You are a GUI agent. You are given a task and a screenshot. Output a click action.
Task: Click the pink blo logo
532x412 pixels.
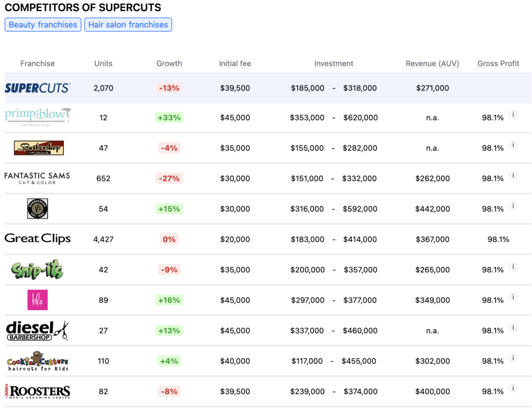(x=37, y=300)
